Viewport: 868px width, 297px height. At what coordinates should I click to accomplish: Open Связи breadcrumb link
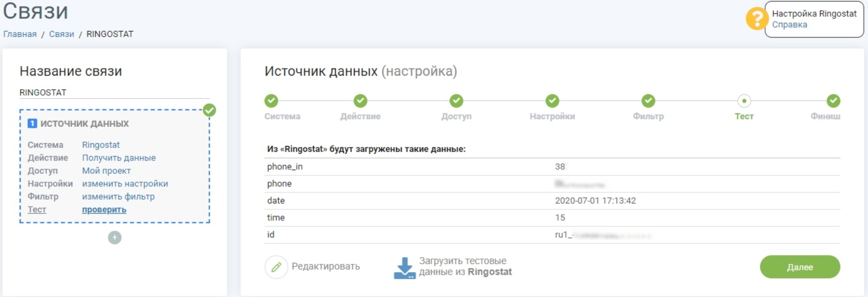click(x=62, y=34)
